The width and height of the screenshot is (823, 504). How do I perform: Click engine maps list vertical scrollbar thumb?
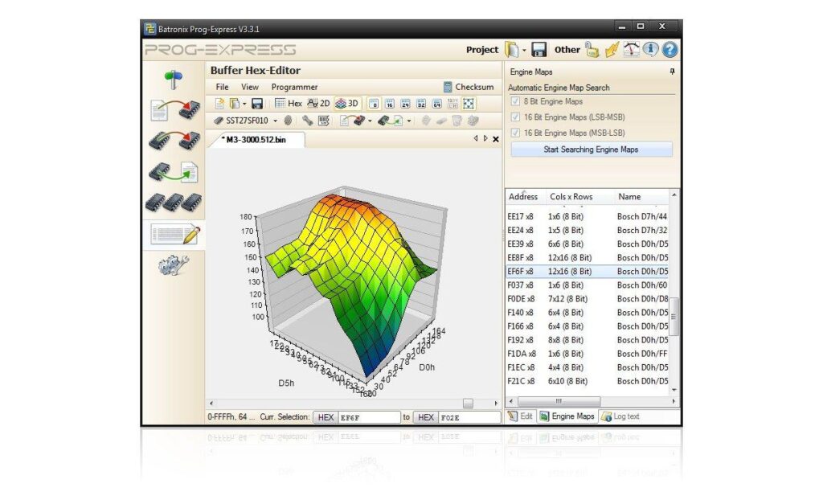tap(674, 317)
